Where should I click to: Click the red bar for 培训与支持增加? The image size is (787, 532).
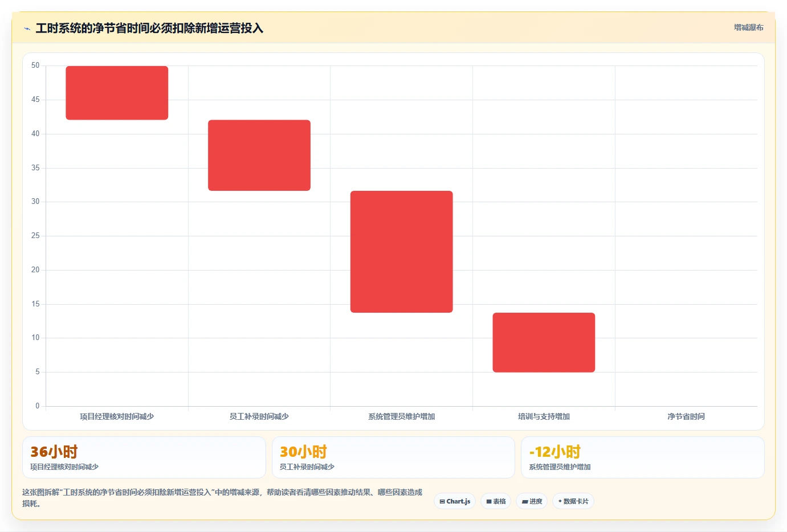pyautogui.click(x=544, y=342)
